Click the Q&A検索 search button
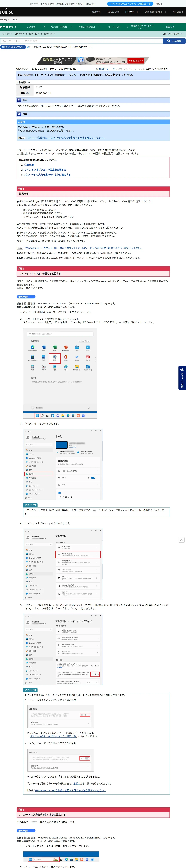The image size is (186, 868). 174,41
